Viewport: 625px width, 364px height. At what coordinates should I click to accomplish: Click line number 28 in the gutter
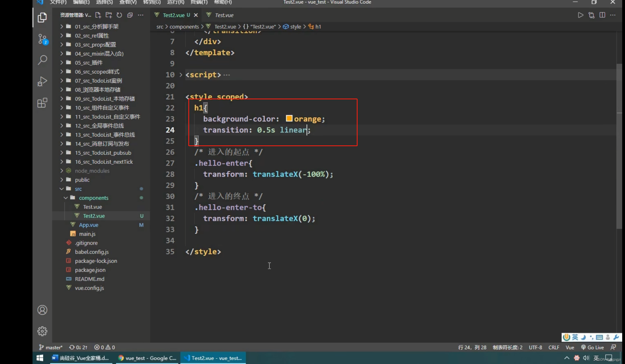pyautogui.click(x=170, y=174)
